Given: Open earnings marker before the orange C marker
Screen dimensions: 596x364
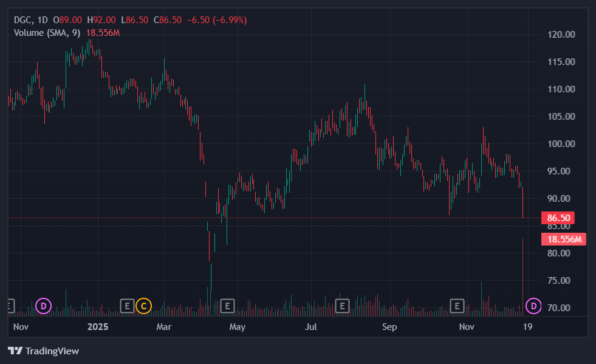Looking at the screenshot, I should pos(127,305).
